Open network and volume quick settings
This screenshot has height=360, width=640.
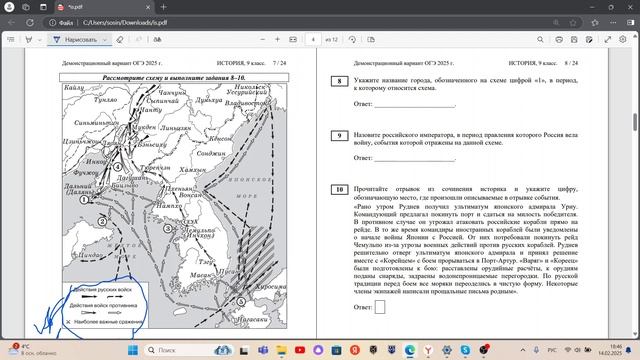(x=578, y=350)
